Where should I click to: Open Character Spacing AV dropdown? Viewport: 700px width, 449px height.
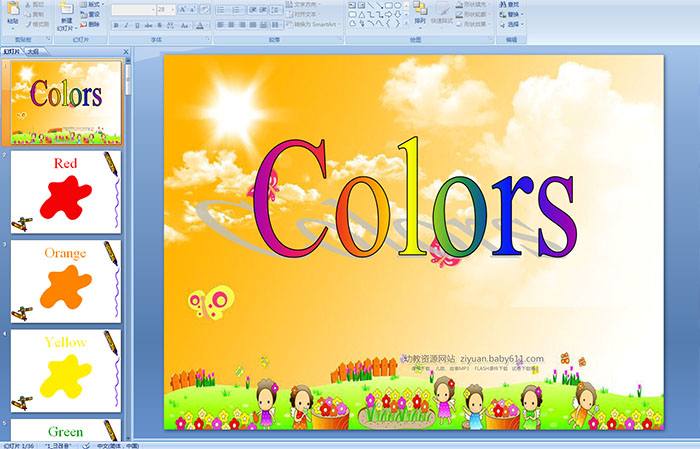coord(171,25)
